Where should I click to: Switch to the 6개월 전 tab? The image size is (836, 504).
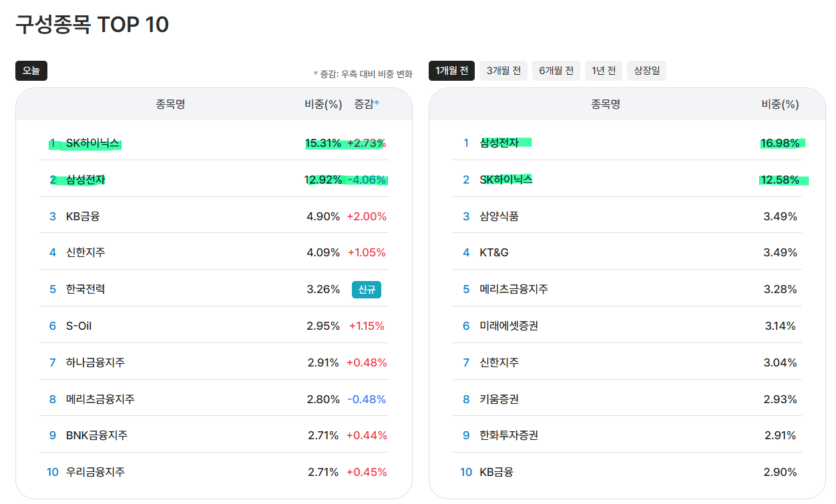click(x=556, y=71)
